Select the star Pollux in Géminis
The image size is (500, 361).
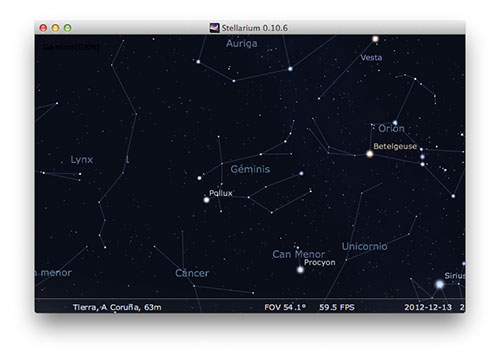coord(206,200)
